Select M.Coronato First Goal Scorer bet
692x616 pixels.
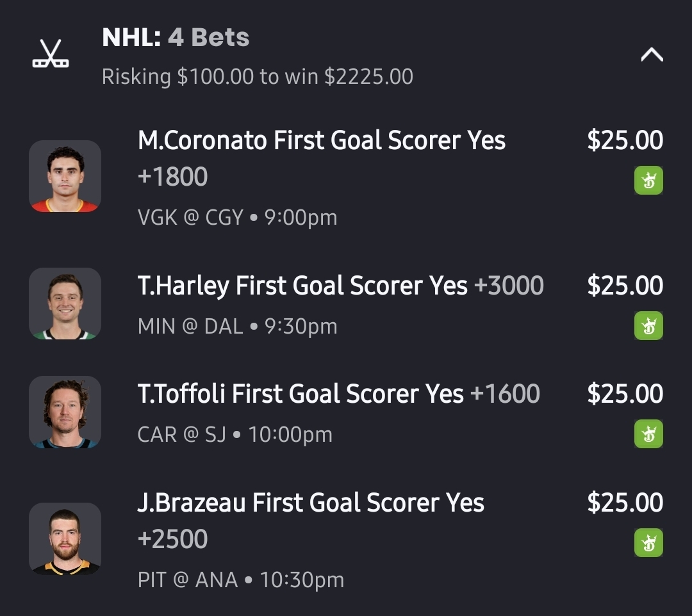[321, 141]
